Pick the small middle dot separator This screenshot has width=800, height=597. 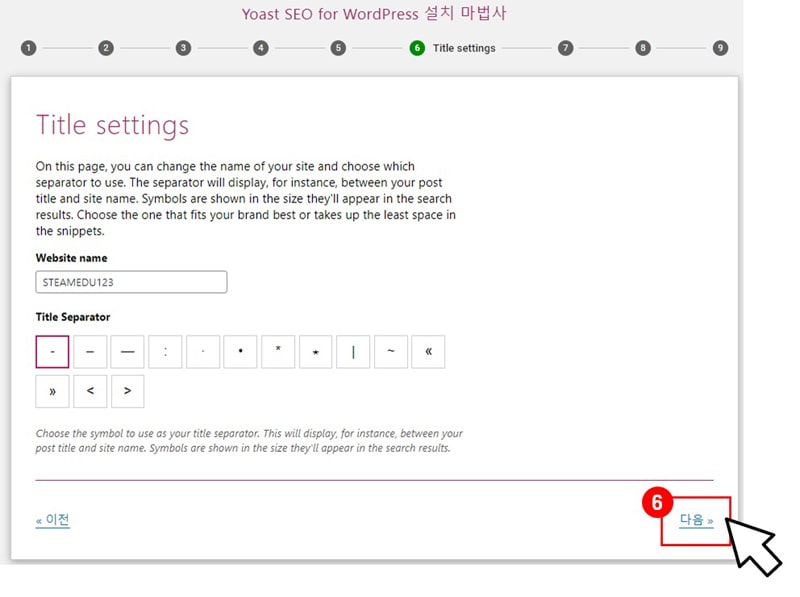pyautogui.click(x=203, y=352)
